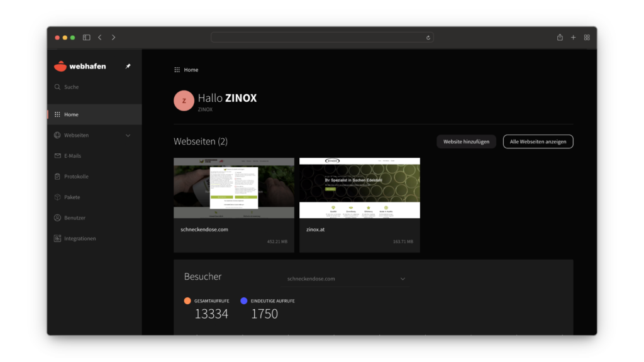Open Pakete via bag icon
644x362 pixels.
coord(58,197)
